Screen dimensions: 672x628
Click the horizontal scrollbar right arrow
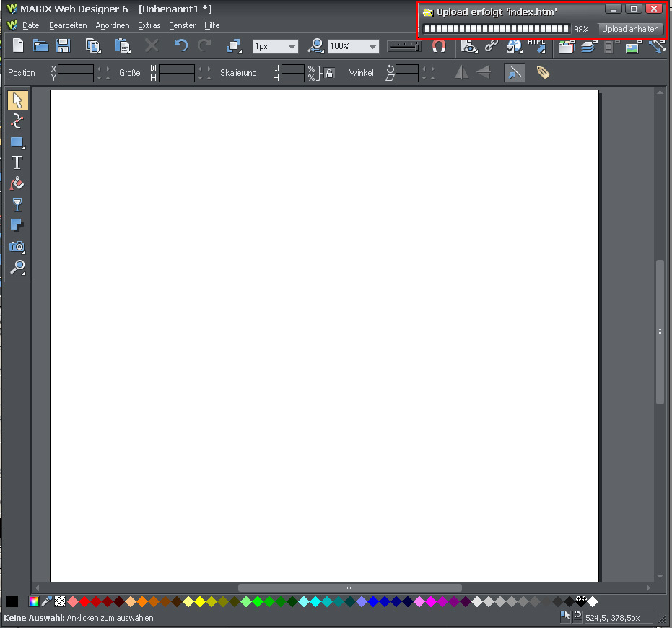648,588
